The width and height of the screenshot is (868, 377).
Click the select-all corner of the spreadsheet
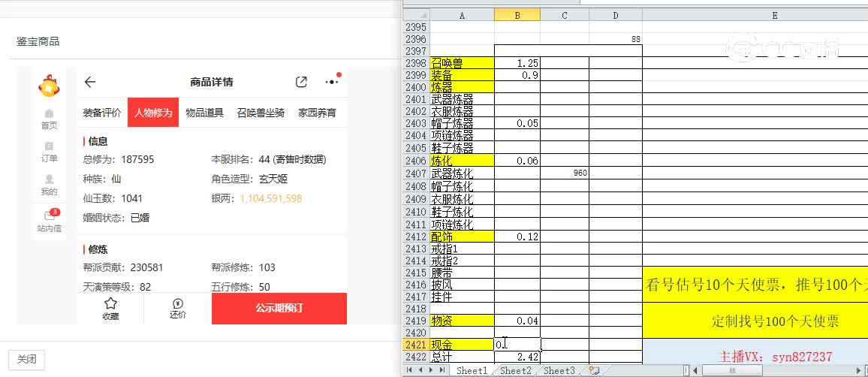point(416,15)
